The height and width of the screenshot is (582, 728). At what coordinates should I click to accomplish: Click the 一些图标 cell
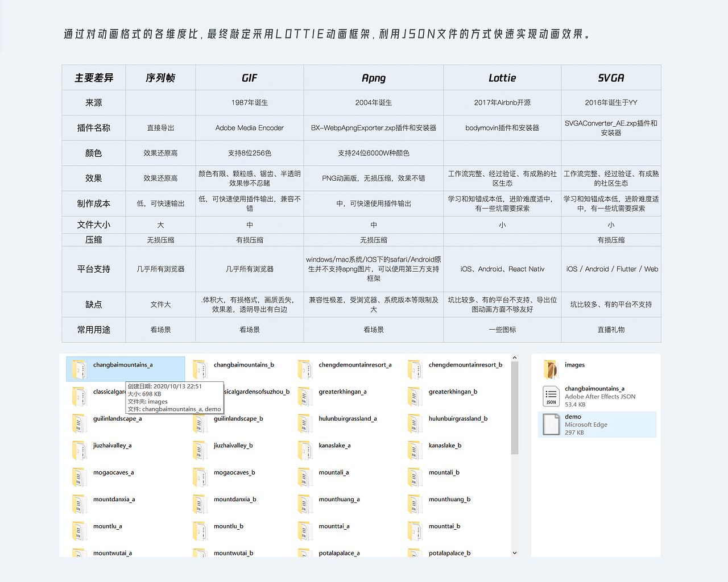tap(502, 330)
